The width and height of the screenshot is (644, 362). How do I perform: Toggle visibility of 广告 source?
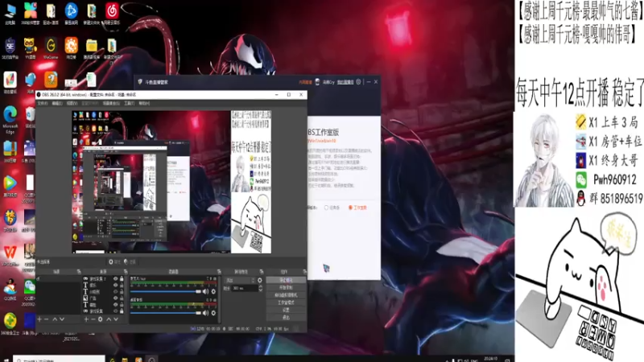point(115,298)
